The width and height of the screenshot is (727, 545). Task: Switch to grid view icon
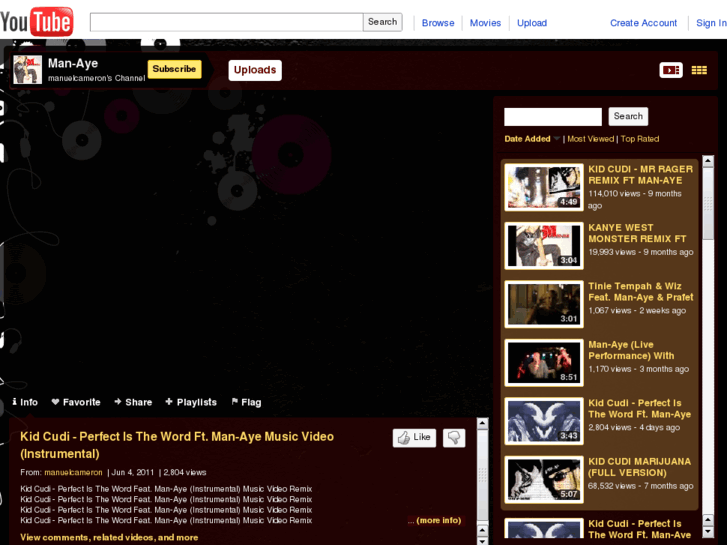tap(699, 70)
